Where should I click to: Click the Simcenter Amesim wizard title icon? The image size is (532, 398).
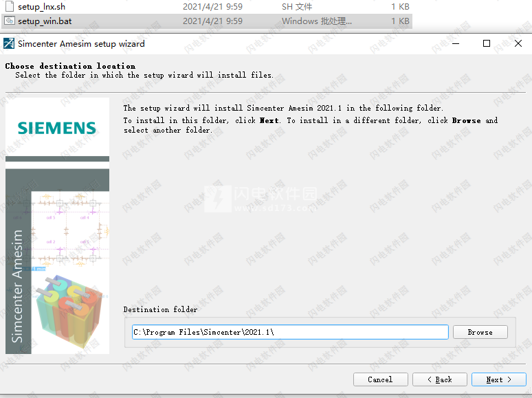(x=9, y=43)
